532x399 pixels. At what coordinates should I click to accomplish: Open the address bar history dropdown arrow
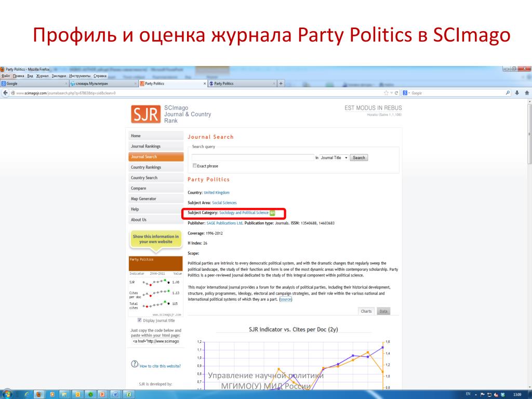pos(391,93)
